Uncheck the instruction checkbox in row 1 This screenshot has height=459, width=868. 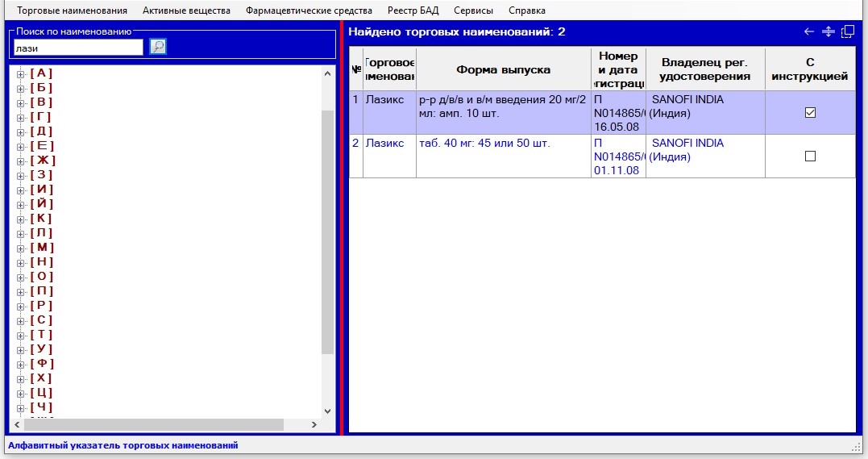point(810,113)
